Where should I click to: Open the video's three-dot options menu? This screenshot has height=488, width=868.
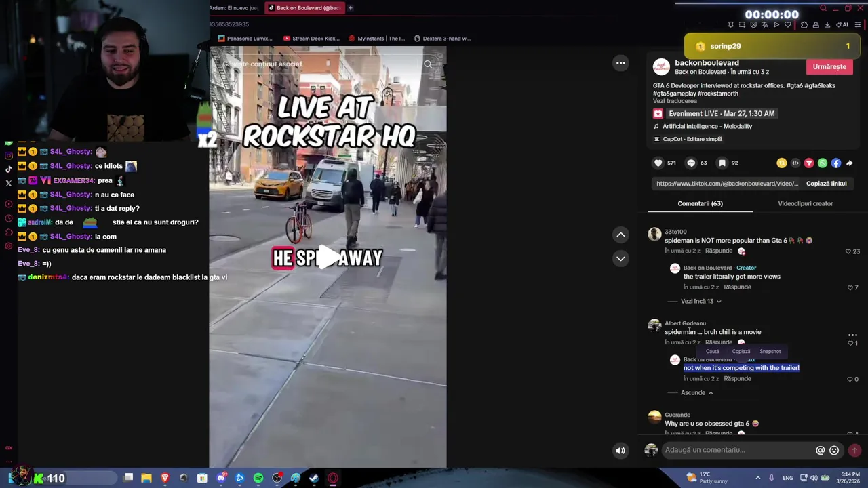pos(620,63)
